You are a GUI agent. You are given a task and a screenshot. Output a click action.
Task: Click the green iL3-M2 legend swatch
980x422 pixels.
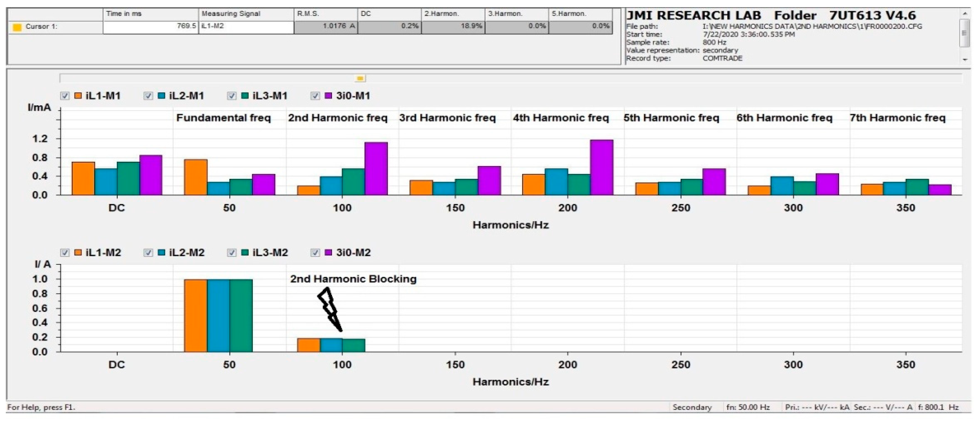[245, 253]
